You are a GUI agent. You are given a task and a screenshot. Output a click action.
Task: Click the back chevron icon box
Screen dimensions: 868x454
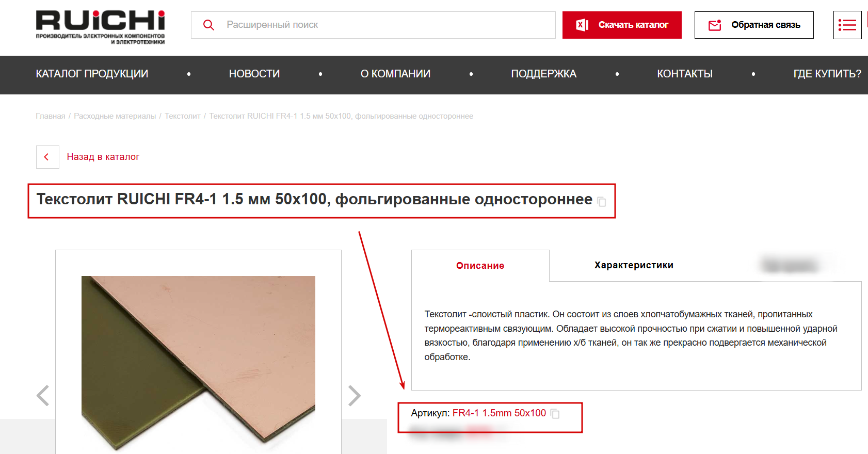(x=47, y=157)
